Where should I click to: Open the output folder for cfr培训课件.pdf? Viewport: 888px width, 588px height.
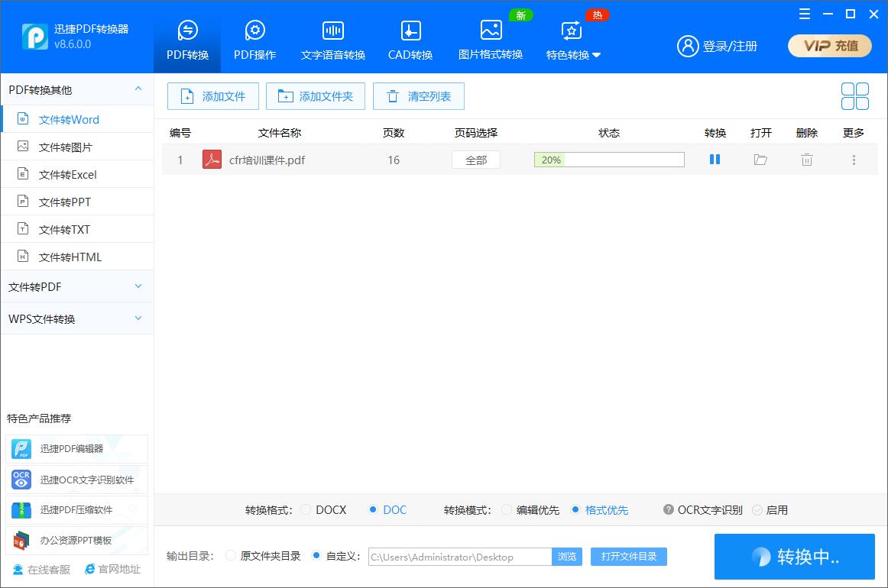[760, 159]
